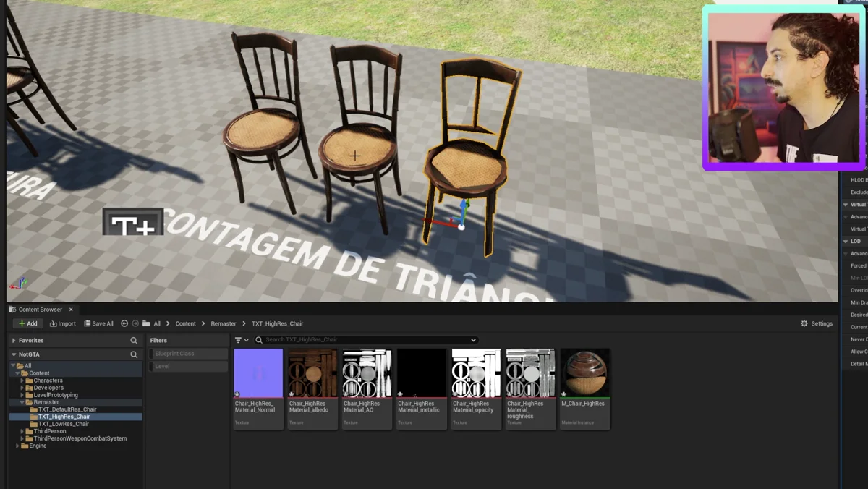
Task: Click the axis orientation indicator in viewport corner
Action: [x=20, y=284]
